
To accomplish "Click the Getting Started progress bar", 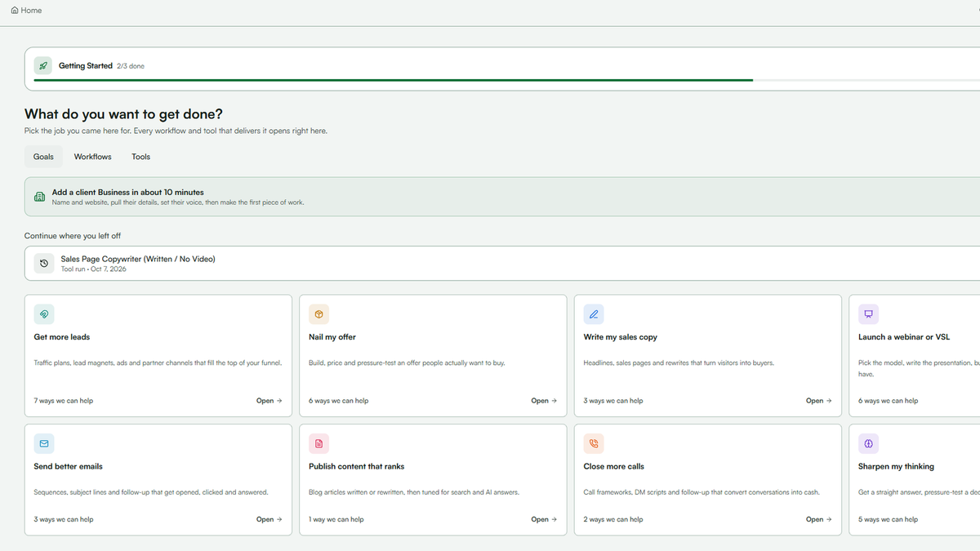I will coord(506,80).
